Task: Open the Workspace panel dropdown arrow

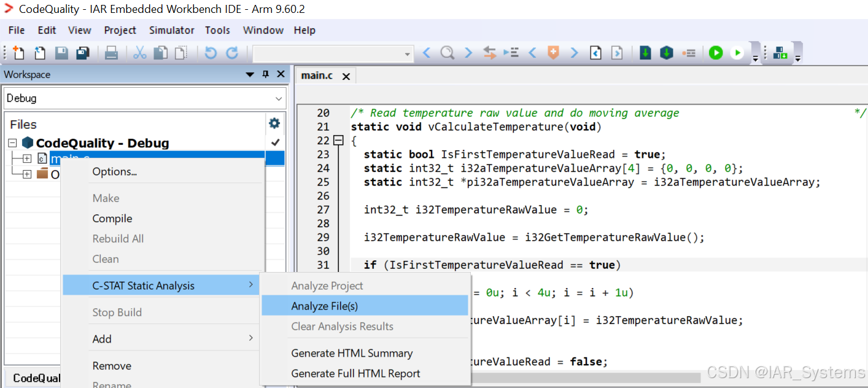Action: 250,75
